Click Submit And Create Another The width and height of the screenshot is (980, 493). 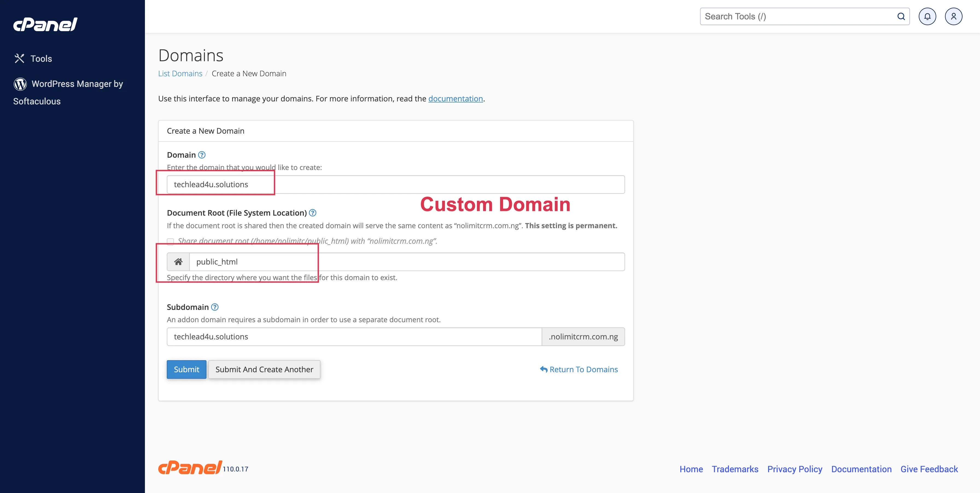pyautogui.click(x=264, y=369)
